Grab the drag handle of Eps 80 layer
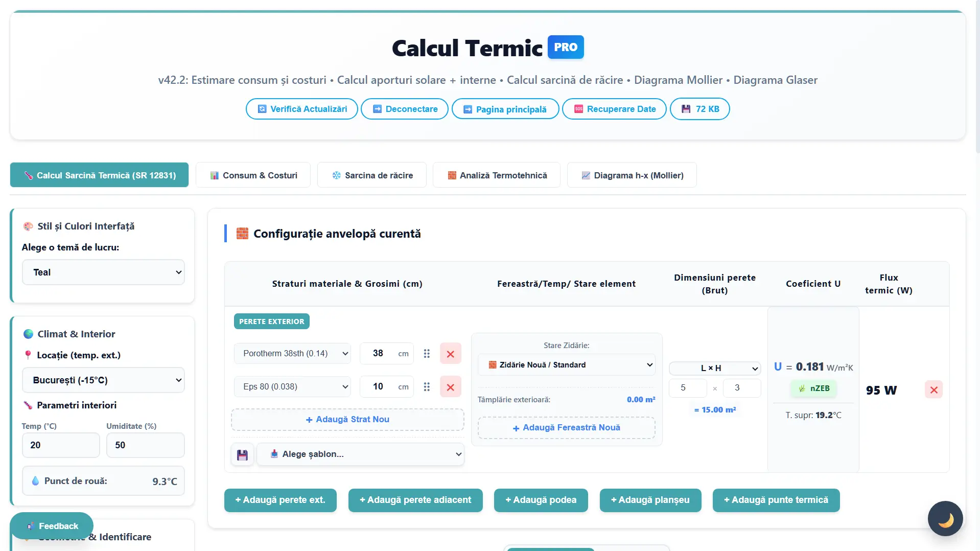The width and height of the screenshot is (980, 551). pyautogui.click(x=427, y=387)
